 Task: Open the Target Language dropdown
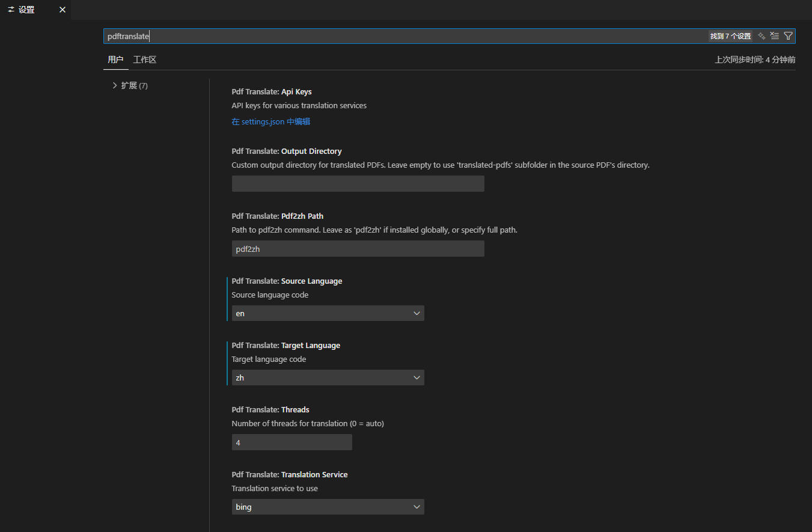coord(328,378)
